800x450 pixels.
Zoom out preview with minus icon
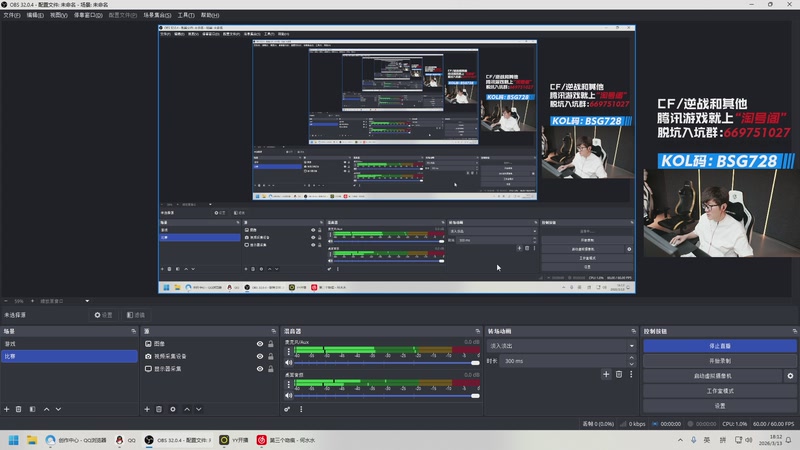point(6,301)
